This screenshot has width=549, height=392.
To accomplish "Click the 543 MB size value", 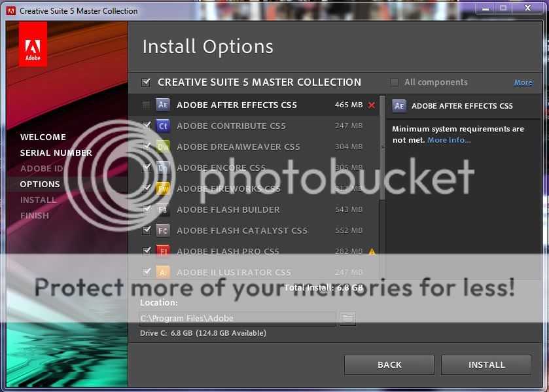I will [349, 209].
